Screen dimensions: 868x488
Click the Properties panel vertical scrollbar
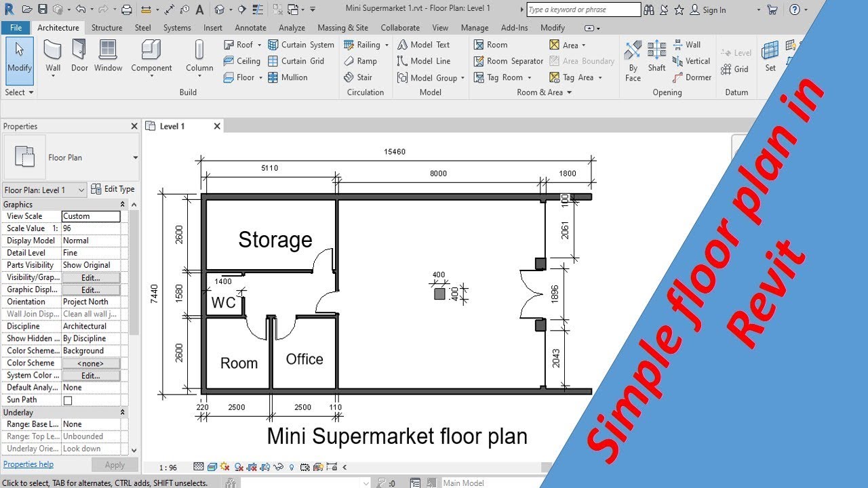point(134,328)
